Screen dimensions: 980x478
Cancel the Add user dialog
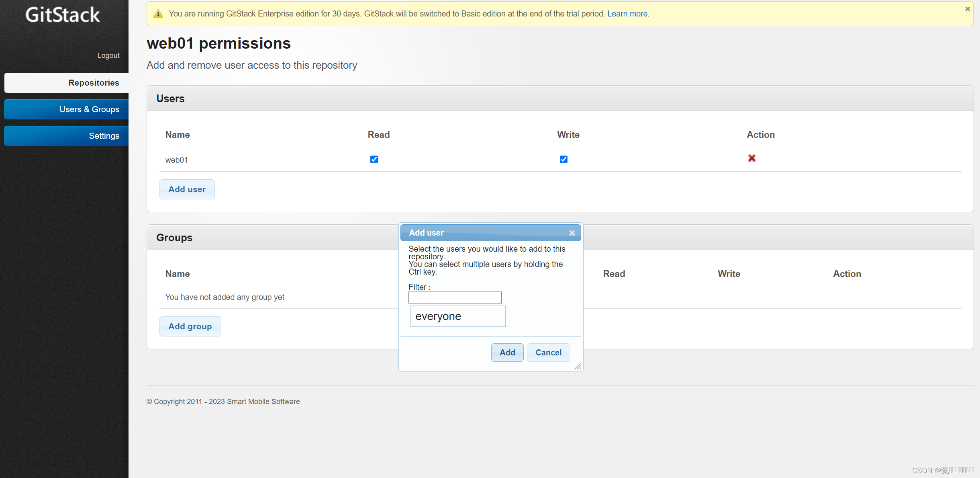(x=548, y=353)
